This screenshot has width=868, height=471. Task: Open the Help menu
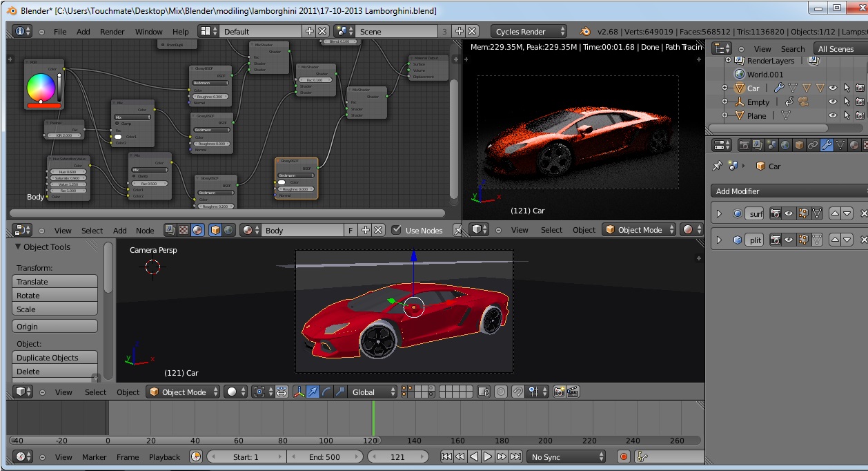point(181,31)
